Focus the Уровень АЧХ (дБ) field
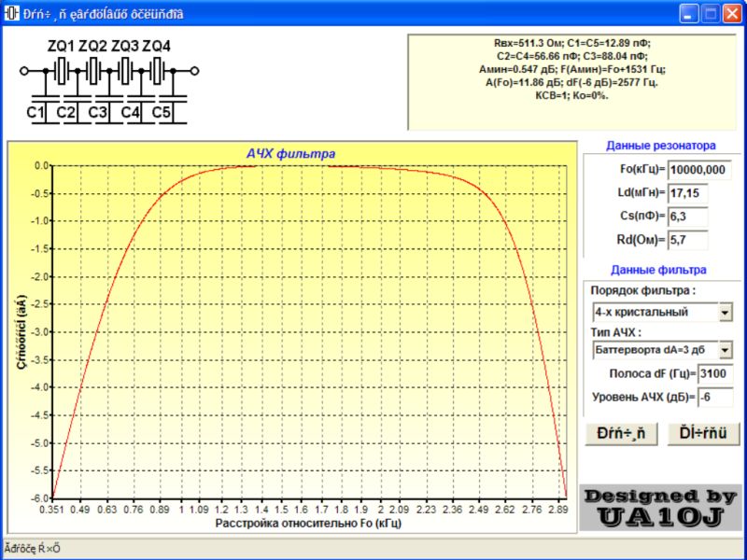 click(715, 397)
